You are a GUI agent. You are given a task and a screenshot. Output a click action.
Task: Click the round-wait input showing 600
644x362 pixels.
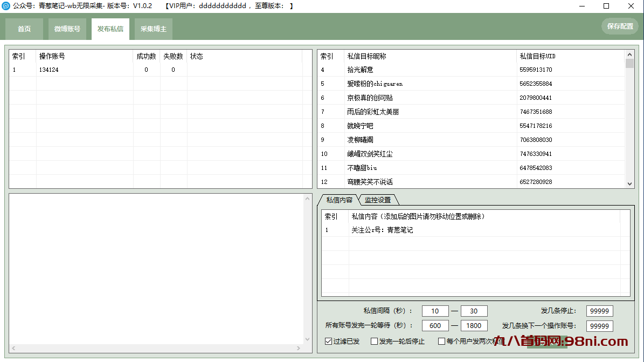[x=435, y=325]
